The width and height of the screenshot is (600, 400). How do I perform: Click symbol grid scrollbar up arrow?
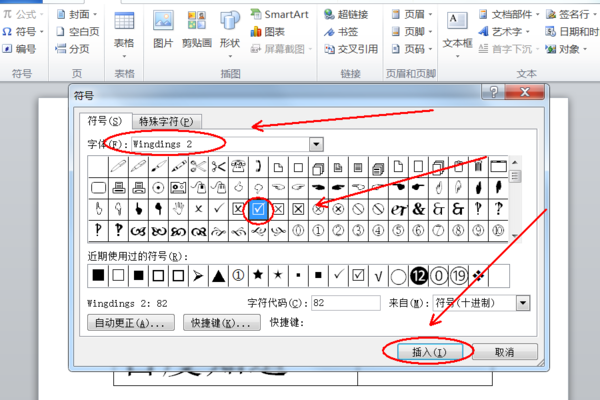(x=515, y=162)
